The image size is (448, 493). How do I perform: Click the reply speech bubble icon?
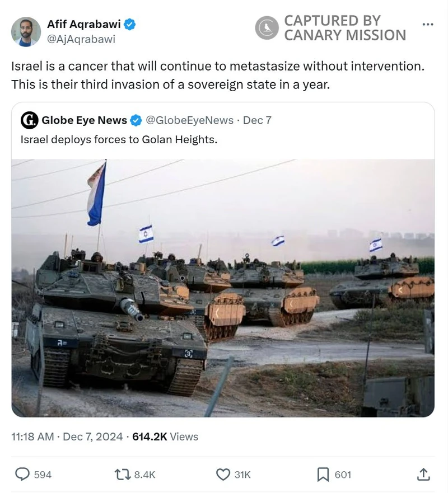(x=22, y=475)
